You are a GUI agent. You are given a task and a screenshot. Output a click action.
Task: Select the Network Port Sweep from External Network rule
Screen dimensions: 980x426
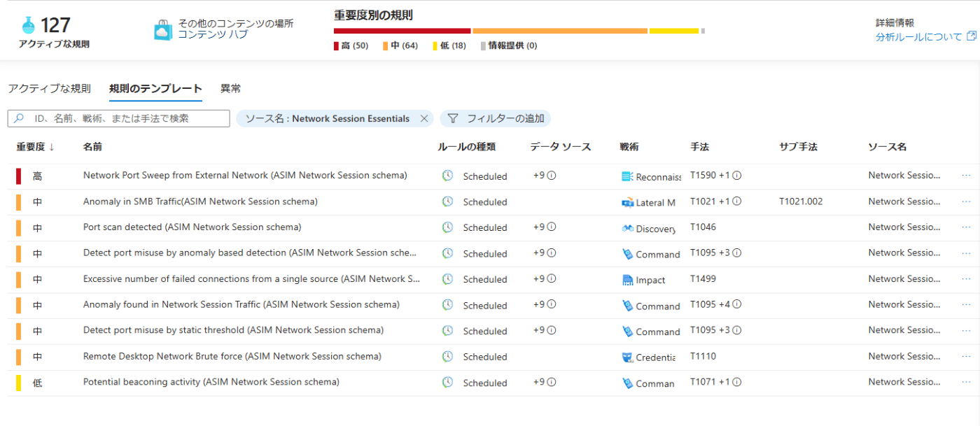245,176
